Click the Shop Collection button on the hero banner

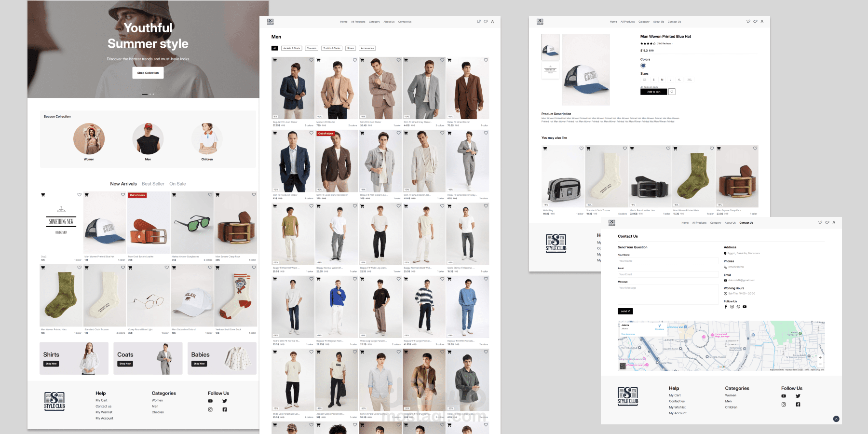(x=148, y=73)
